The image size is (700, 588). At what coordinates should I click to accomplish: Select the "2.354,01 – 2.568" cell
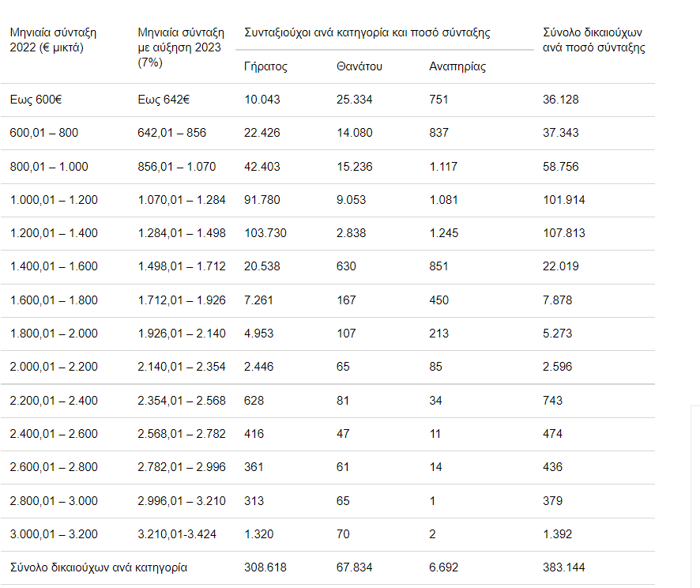pyautogui.click(x=182, y=401)
